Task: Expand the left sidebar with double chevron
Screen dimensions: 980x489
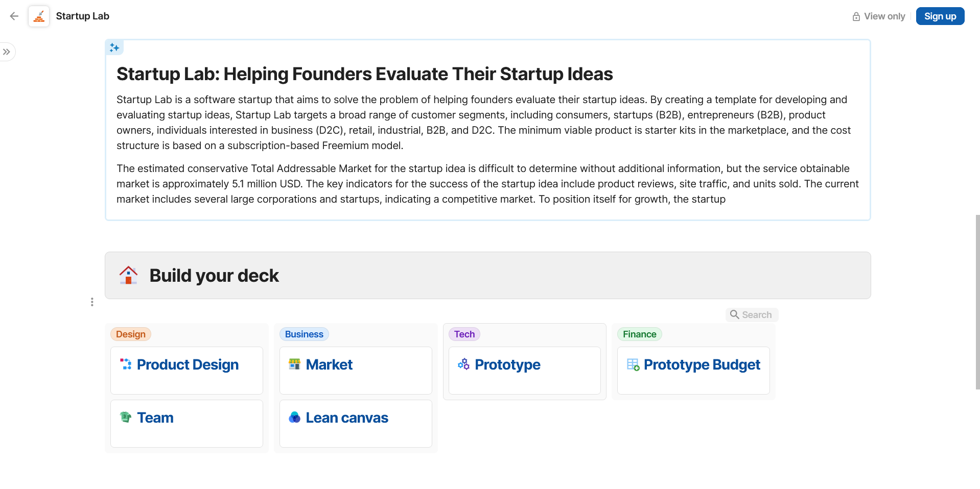Action: (7, 52)
